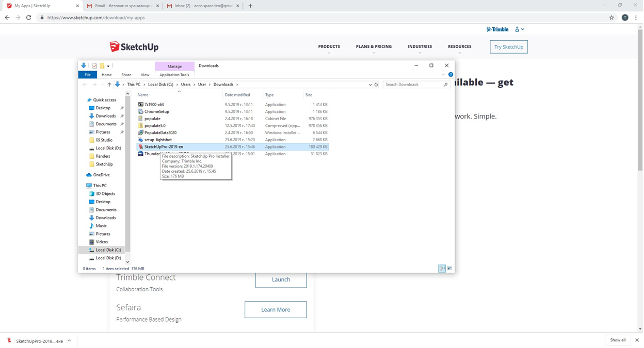This screenshot has width=644, height=348.
Task: Bookmark this page with the star
Action: [x=611, y=18]
